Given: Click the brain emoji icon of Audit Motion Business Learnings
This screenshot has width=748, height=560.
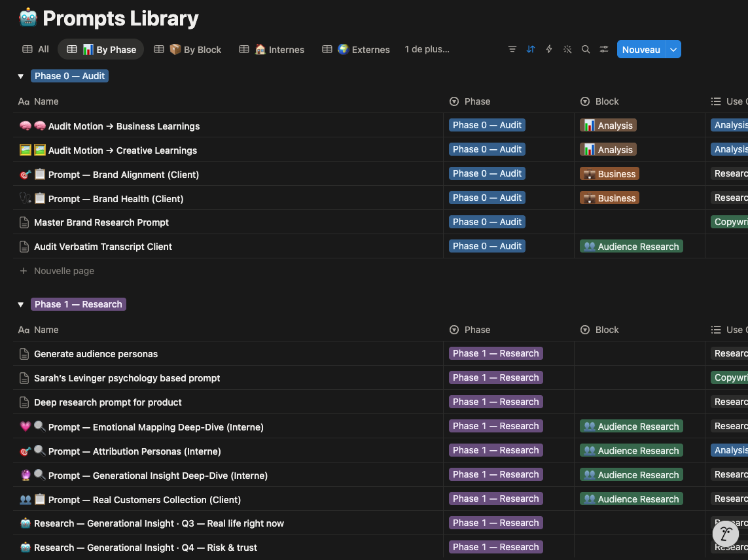Looking at the screenshot, I should pyautogui.click(x=26, y=126).
